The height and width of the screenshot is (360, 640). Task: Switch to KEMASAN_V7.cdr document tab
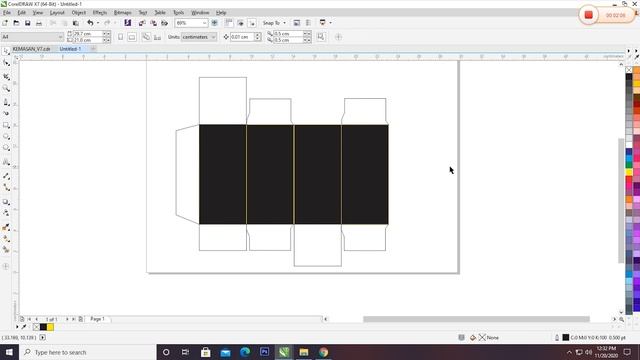31,49
